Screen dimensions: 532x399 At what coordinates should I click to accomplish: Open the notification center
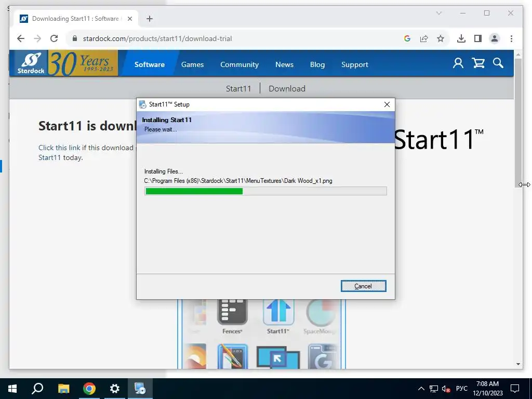pos(515,389)
